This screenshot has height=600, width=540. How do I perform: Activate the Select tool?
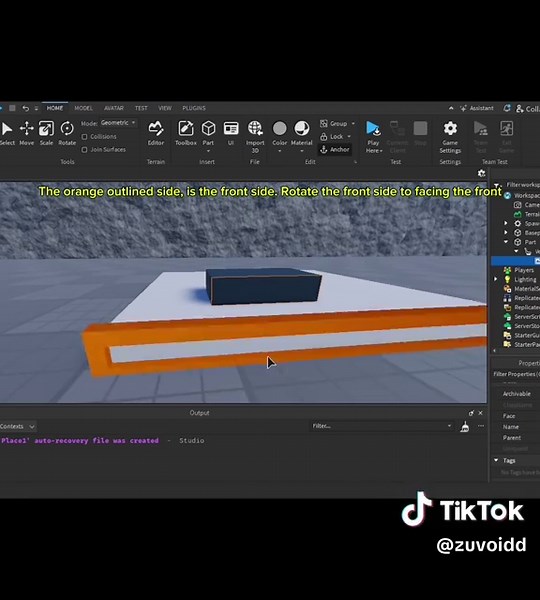(x=7, y=132)
